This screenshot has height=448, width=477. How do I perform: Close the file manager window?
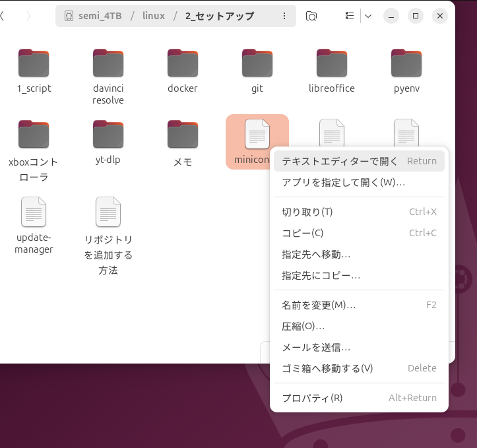point(440,16)
